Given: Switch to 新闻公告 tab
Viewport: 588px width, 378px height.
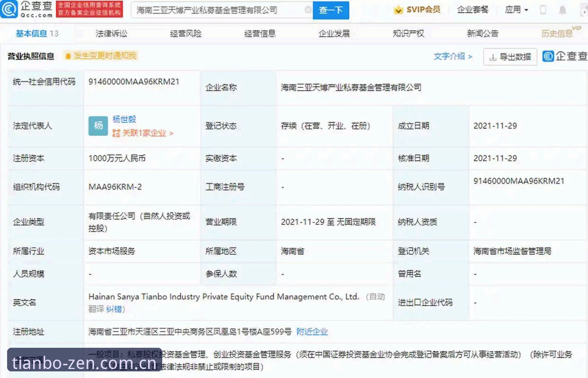Looking at the screenshot, I should [x=483, y=33].
